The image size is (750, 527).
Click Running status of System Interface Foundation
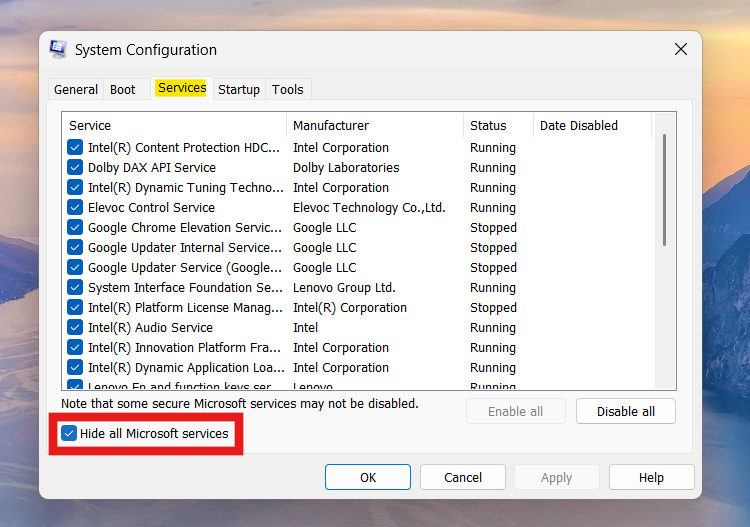[493, 287]
